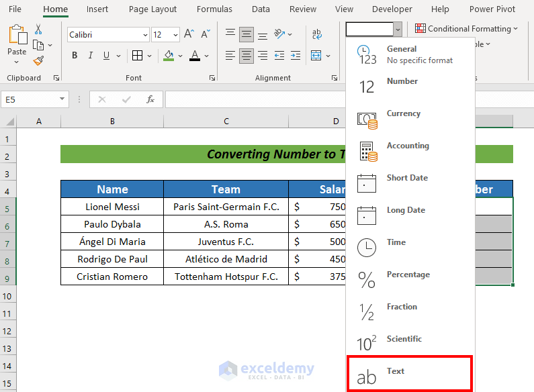Open the Paste options arrow
Image resolution: width=534 pixels, height=392 pixels.
[x=17, y=62]
